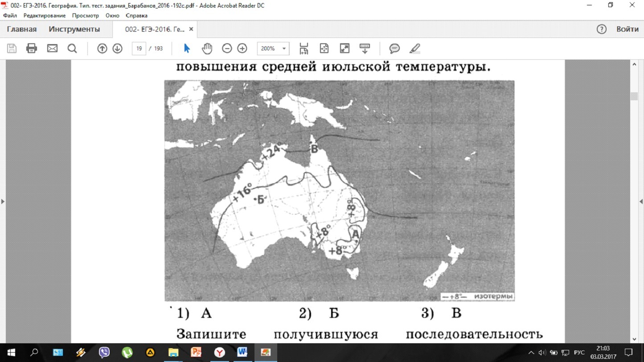644x362 pixels.
Task: Open the Action Center notifications
Action: [629, 353]
